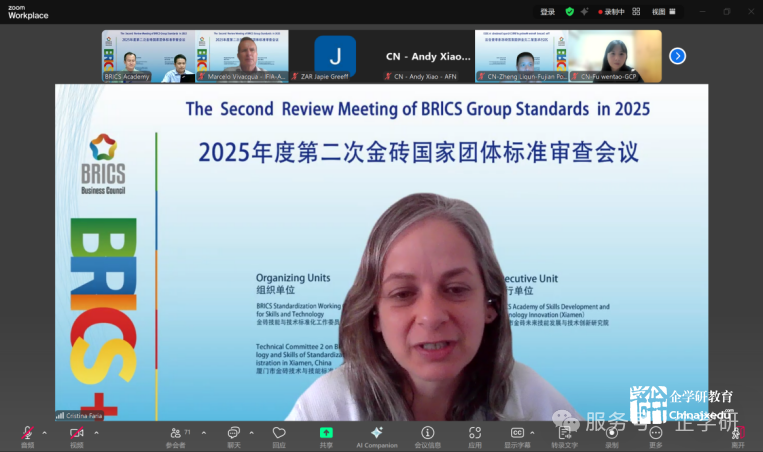The height and width of the screenshot is (452, 763).
Task: Open the more options ellipsis in toolbar
Action: coord(655,433)
